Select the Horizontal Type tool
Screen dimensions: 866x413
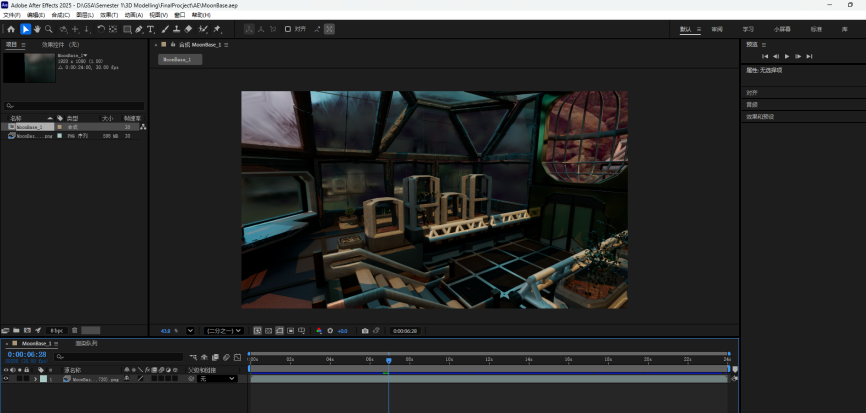coord(150,29)
